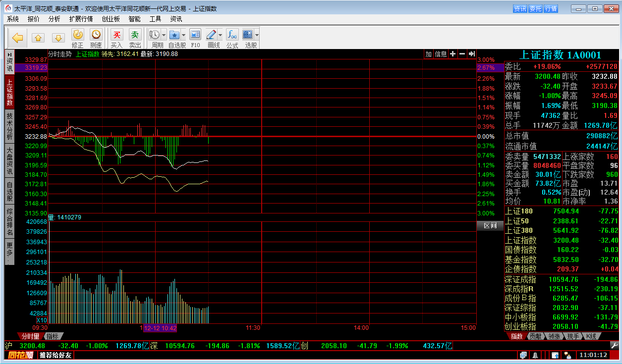The image size is (622, 364).
Task: Click the 信息 button above the chart
Action: (441, 54)
